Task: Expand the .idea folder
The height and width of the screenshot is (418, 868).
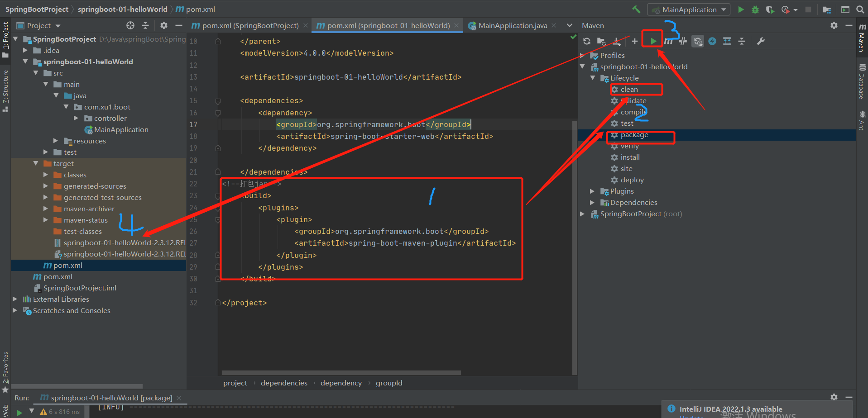Action: (x=25, y=50)
